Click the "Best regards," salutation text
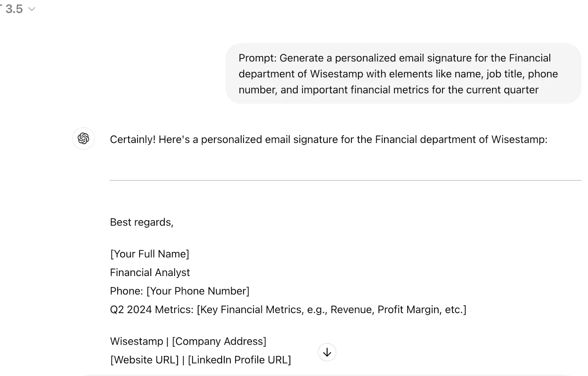The height and width of the screenshot is (376, 588). point(141,222)
